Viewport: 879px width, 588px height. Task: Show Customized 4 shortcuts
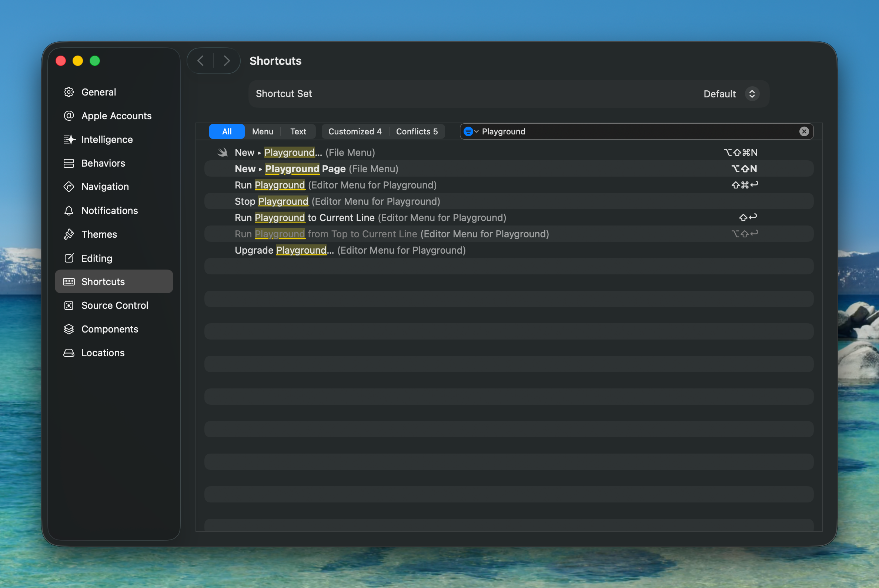click(x=355, y=131)
